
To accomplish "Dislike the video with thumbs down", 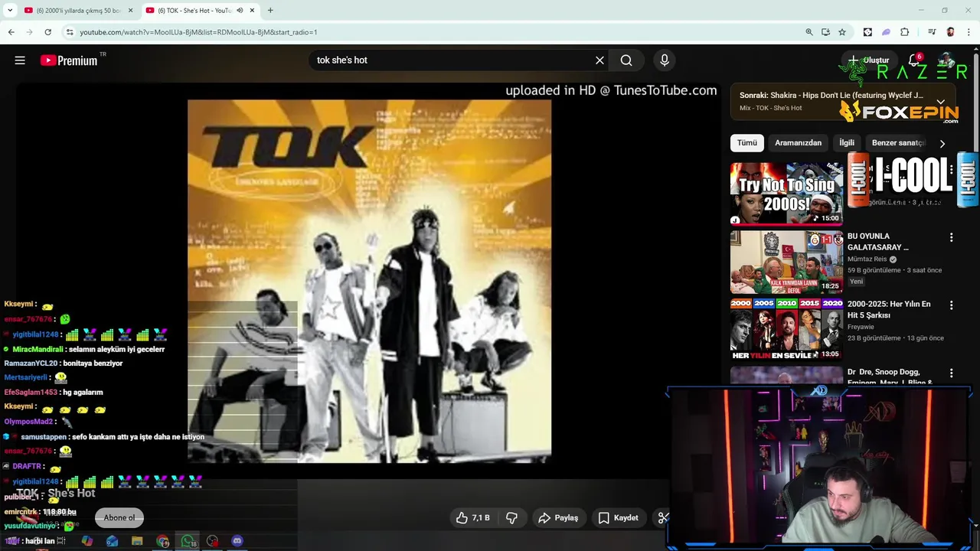I will tap(511, 518).
